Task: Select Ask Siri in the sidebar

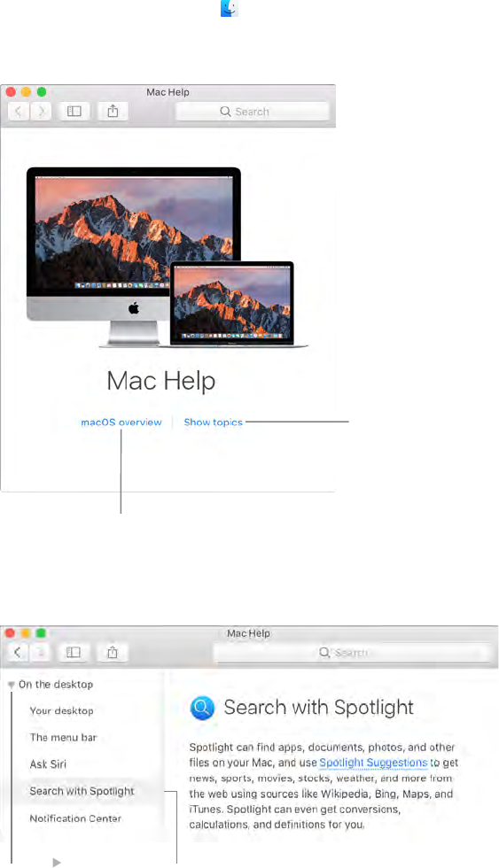Action: pos(48,763)
